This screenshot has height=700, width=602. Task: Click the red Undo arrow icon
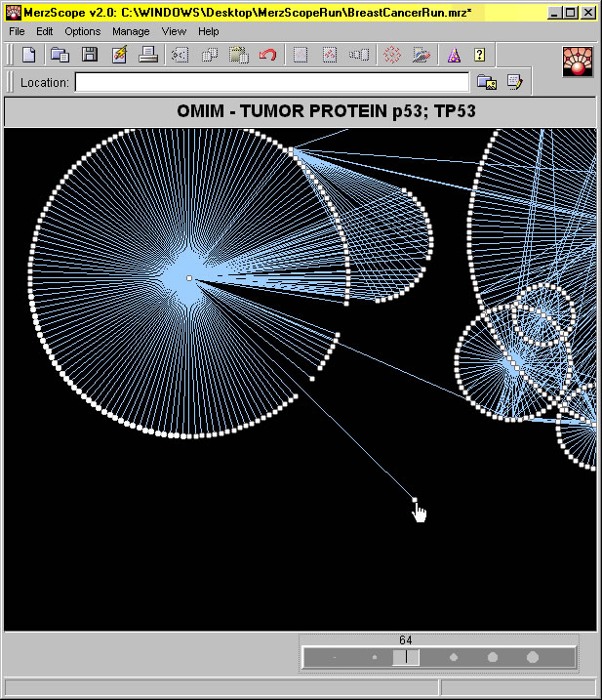pyautogui.click(x=268, y=56)
